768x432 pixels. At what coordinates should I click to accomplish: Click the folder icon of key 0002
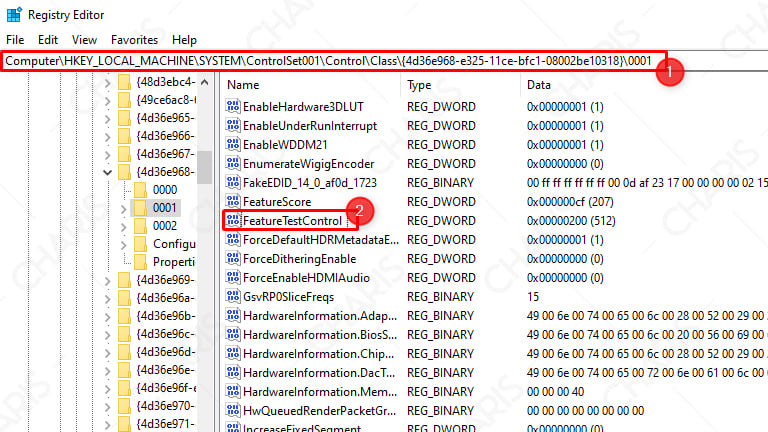[x=141, y=226]
